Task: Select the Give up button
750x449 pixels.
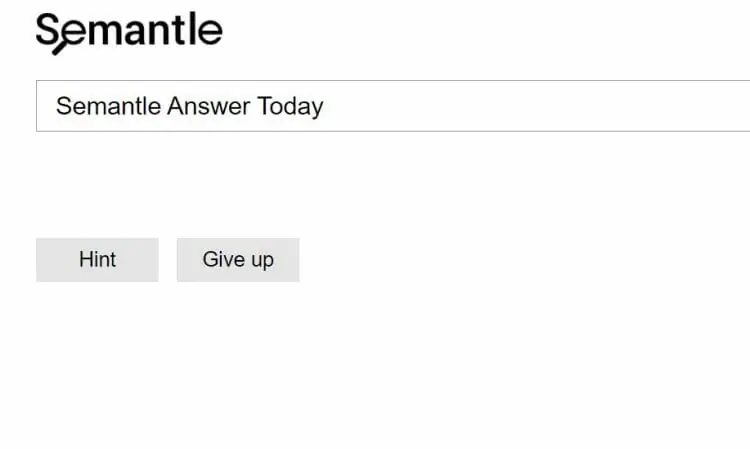Action: tap(238, 260)
